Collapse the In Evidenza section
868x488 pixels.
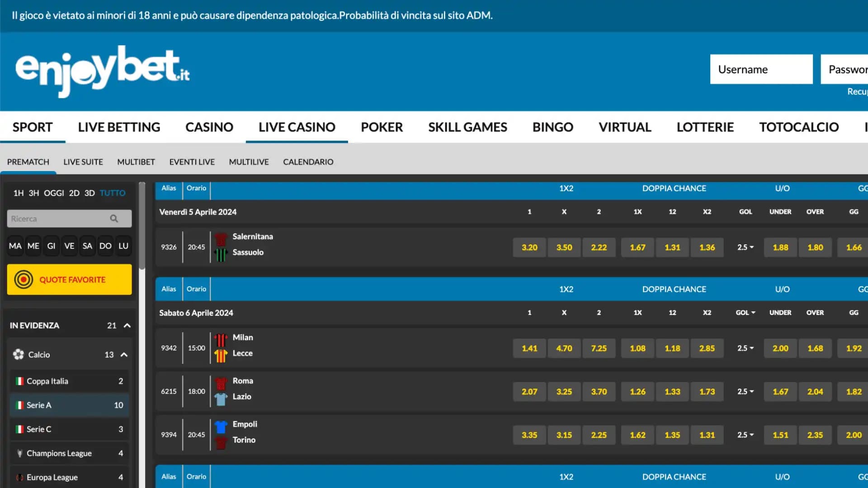[x=127, y=325]
